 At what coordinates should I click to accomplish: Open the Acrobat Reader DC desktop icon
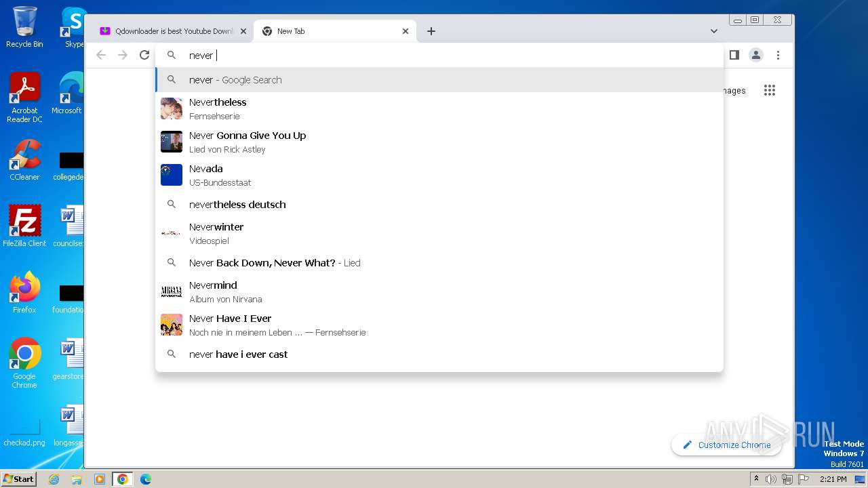click(x=24, y=98)
